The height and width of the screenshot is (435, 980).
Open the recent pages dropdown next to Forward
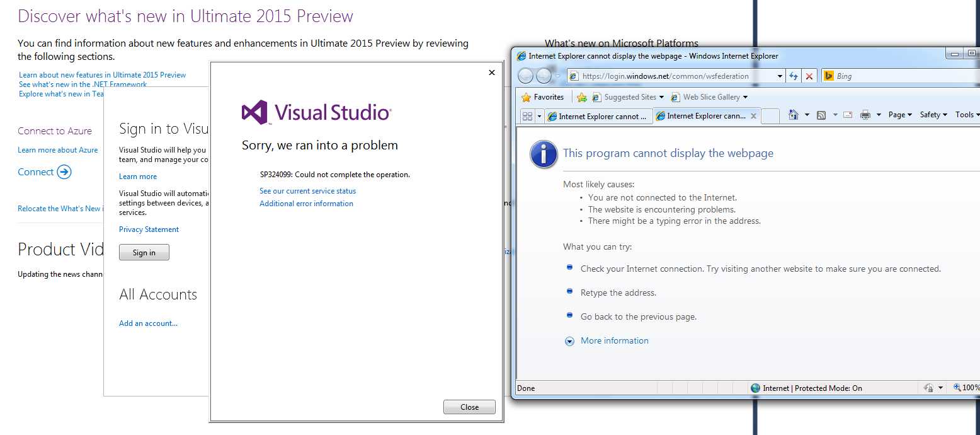point(557,76)
